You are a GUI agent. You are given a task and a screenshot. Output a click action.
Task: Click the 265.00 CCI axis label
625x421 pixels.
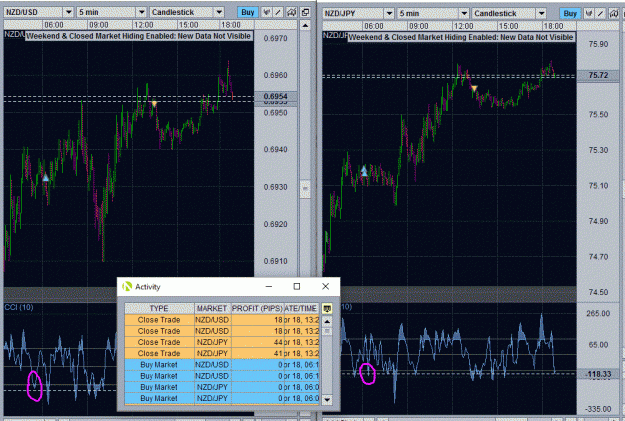[x=598, y=313]
